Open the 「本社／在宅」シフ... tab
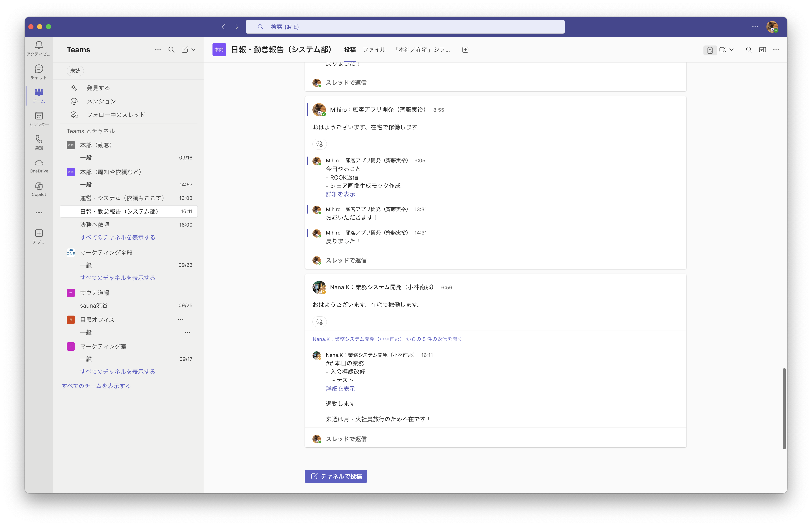Viewport: 812px width, 526px height. pos(422,50)
